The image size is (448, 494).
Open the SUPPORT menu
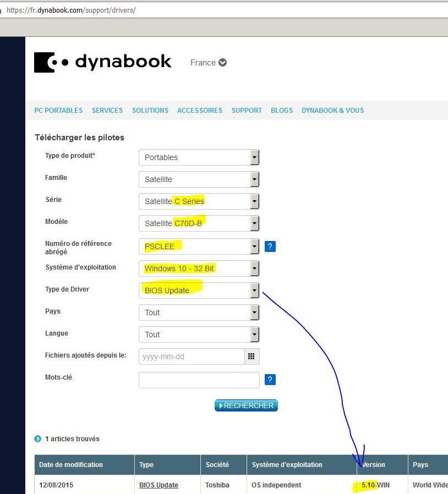pos(247,110)
